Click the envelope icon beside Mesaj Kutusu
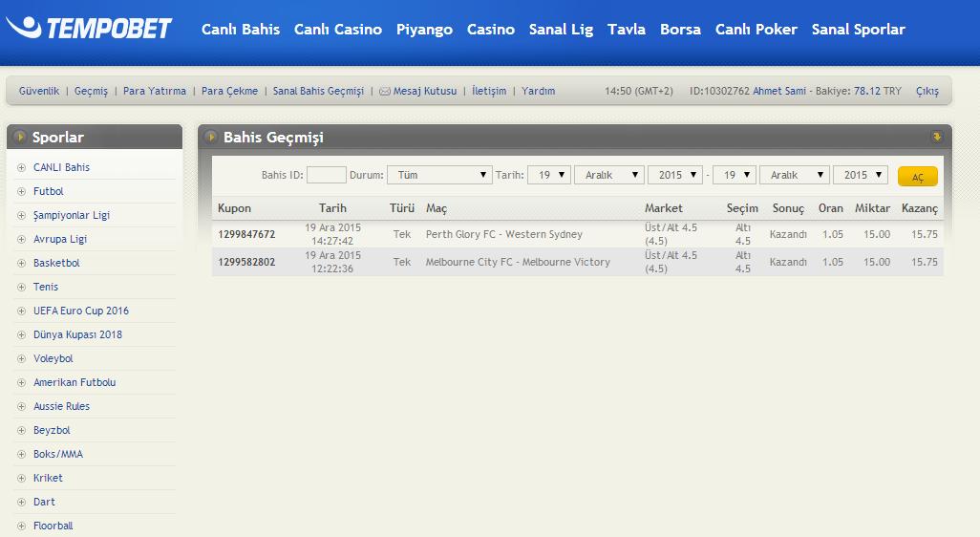The height and width of the screenshot is (537, 980). point(385,92)
